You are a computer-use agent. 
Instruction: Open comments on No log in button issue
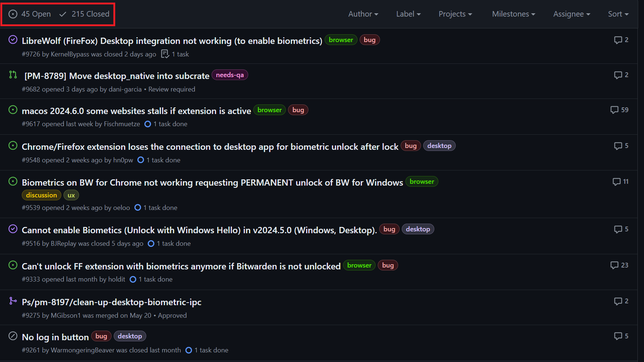coord(621,336)
